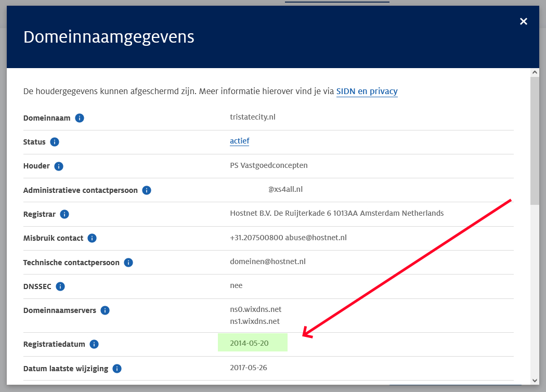Click the last change date 2017-05-26

[x=249, y=368]
